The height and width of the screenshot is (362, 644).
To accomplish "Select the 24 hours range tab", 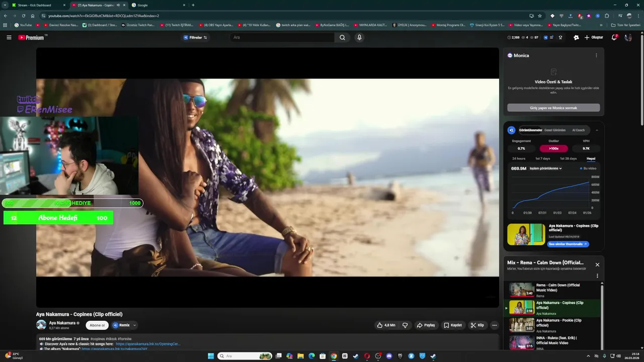I will point(519,158).
